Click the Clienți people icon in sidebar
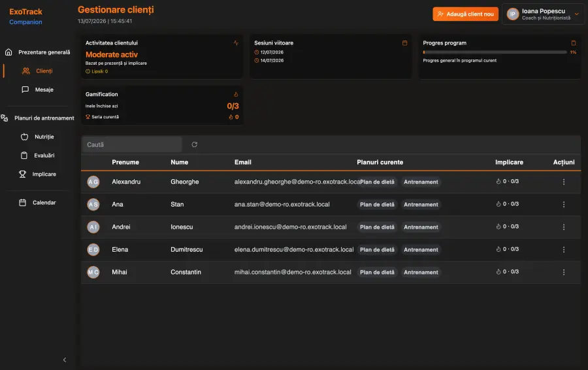588x370 pixels. point(26,71)
